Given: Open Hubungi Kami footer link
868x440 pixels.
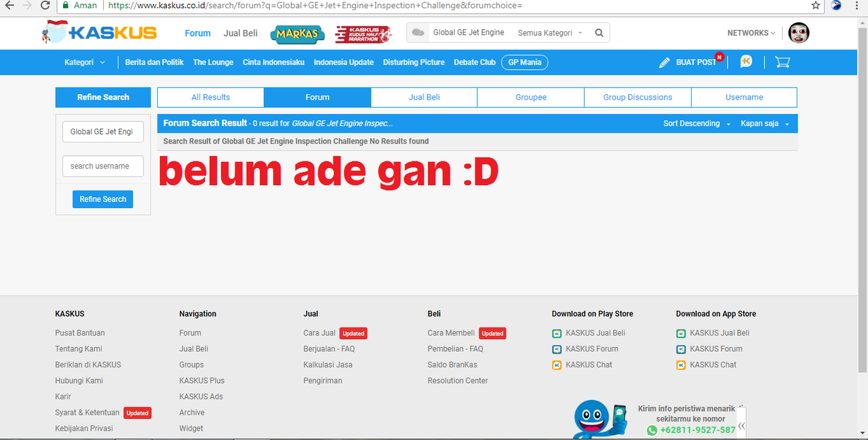Looking at the screenshot, I should coord(79,381).
